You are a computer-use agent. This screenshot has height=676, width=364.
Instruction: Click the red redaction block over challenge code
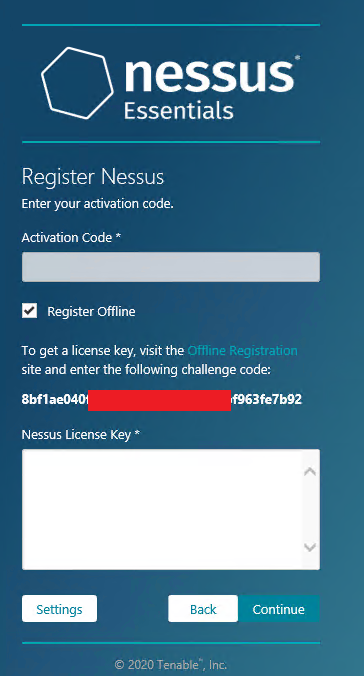[x=159, y=400]
